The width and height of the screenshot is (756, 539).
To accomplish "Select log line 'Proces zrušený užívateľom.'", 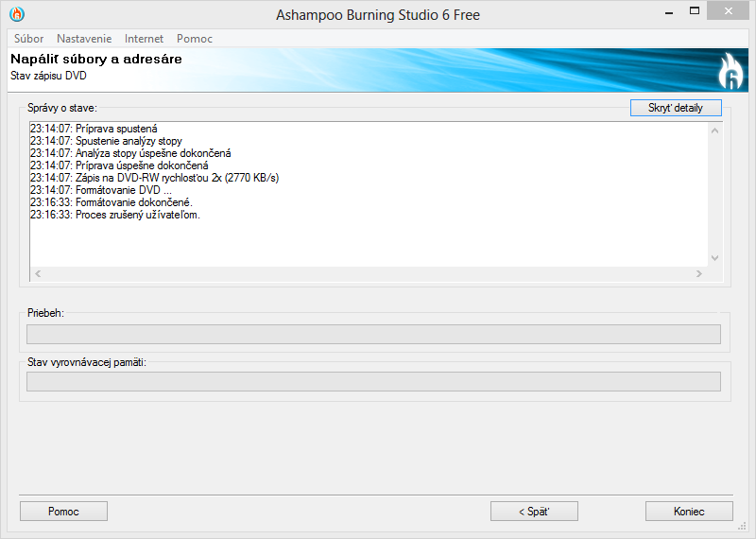I will 114,215.
